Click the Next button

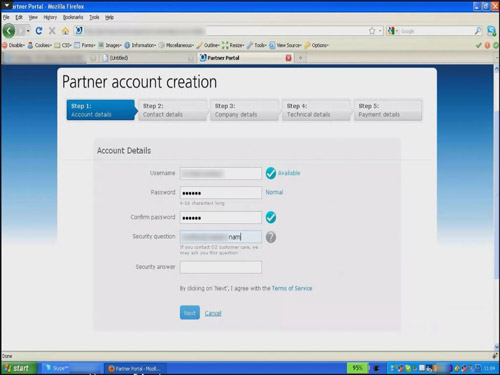[190, 313]
